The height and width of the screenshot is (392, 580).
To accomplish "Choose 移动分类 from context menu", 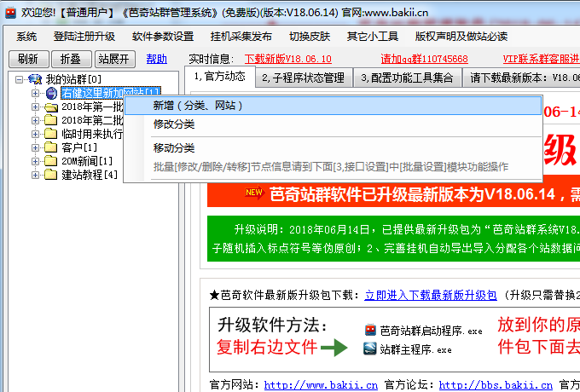I will pos(333,148).
